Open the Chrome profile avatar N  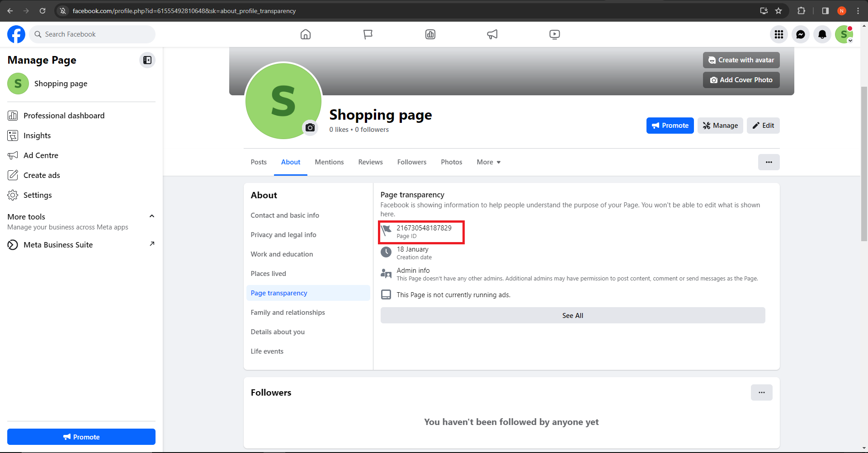[x=842, y=11]
